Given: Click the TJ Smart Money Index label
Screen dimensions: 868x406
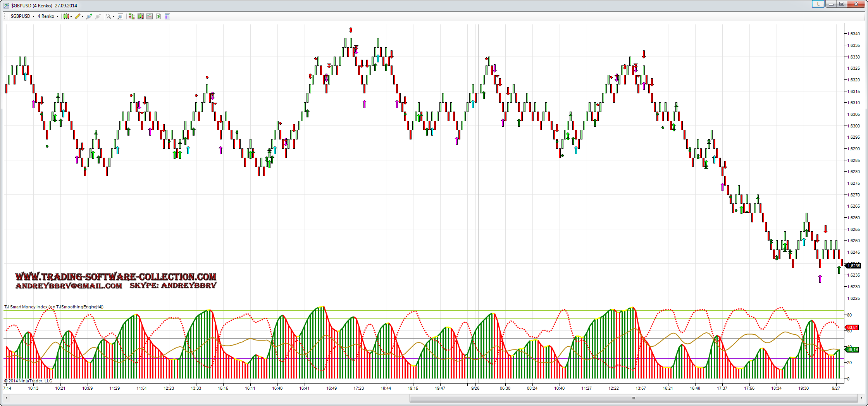Looking at the screenshot, I should 53,307.
